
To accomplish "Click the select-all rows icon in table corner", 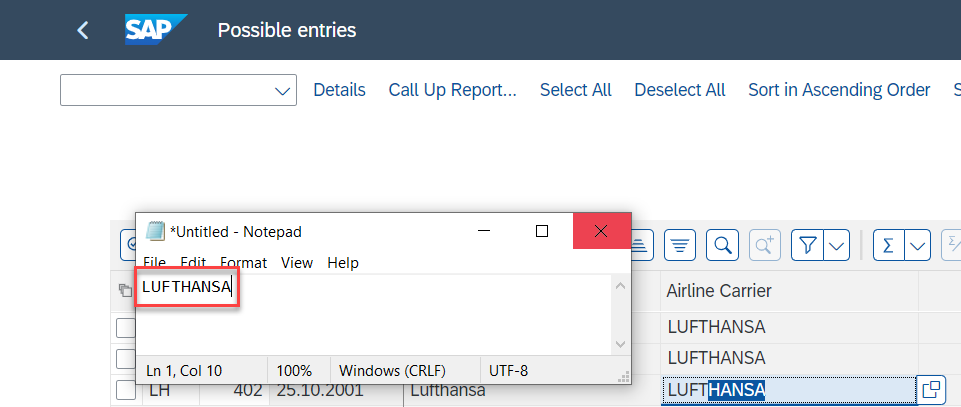I will pos(125,291).
